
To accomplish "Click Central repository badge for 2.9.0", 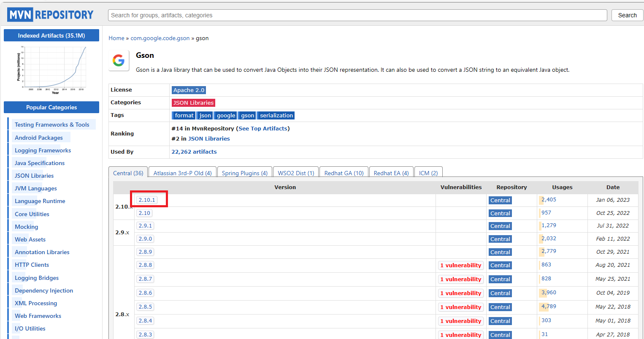I will (x=500, y=239).
